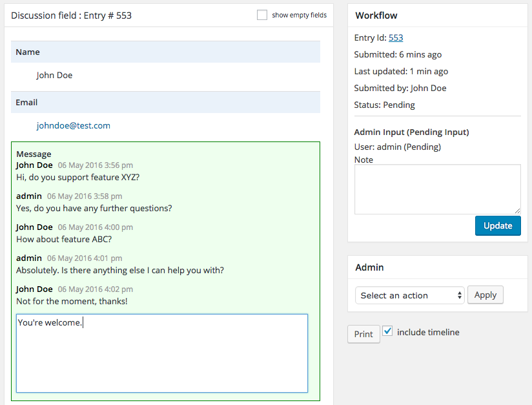Open the Entry Id 553 link

pos(396,38)
